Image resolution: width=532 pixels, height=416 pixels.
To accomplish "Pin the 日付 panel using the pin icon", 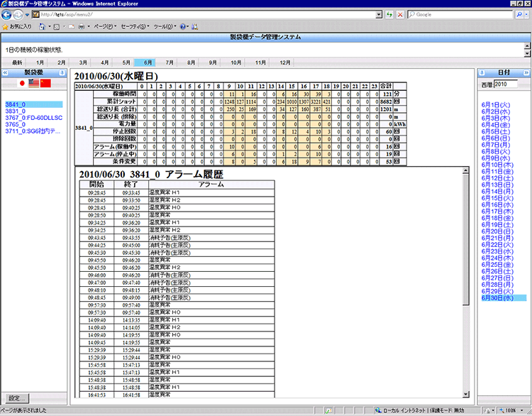I will pos(482,72).
